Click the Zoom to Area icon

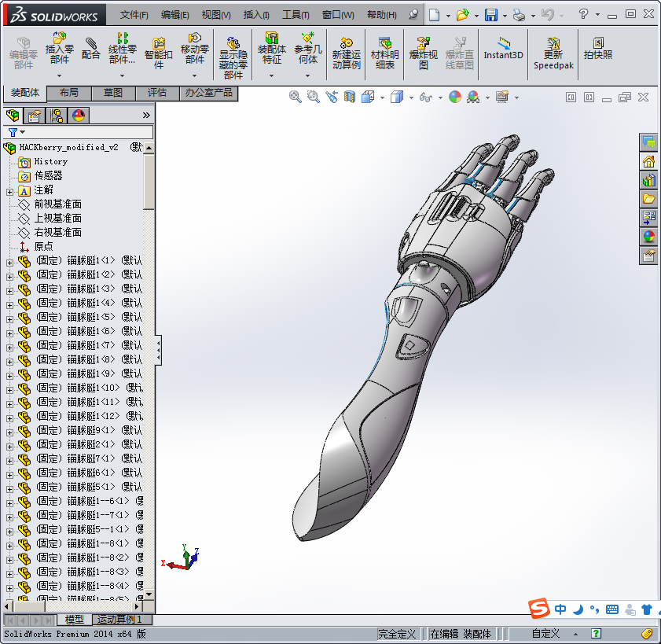click(314, 97)
